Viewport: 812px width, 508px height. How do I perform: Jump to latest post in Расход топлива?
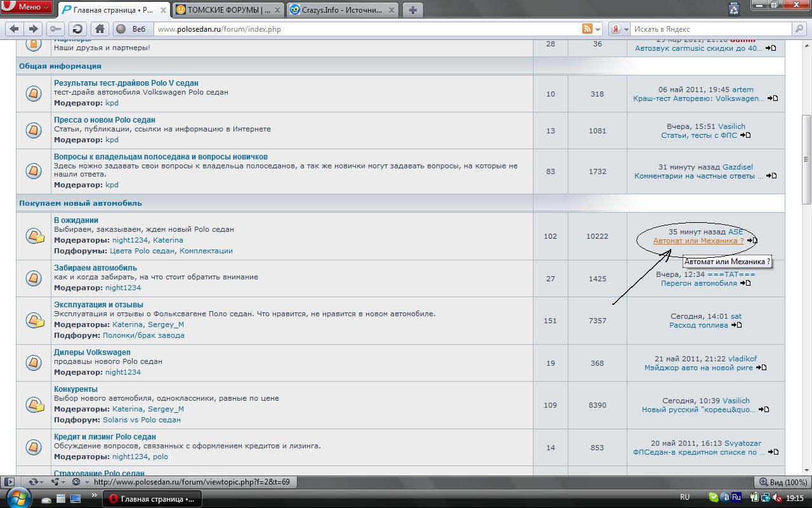[x=737, y=325]
